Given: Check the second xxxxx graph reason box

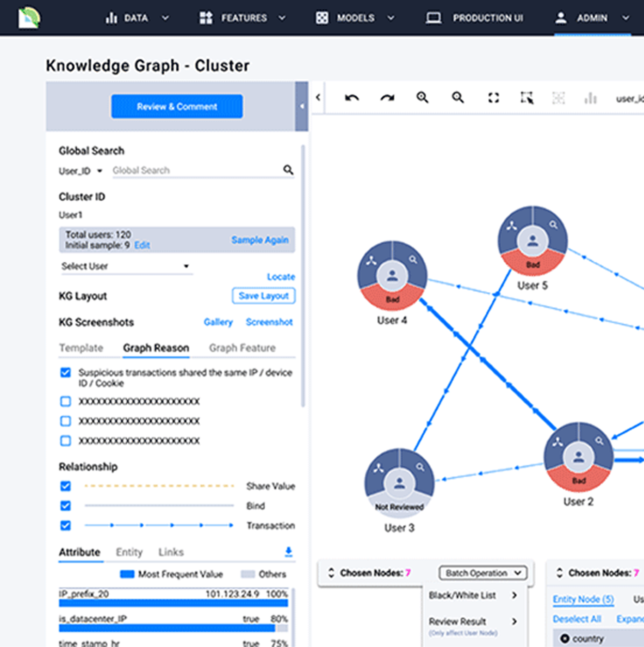Looking at the screenshot, I should point(66,421).
